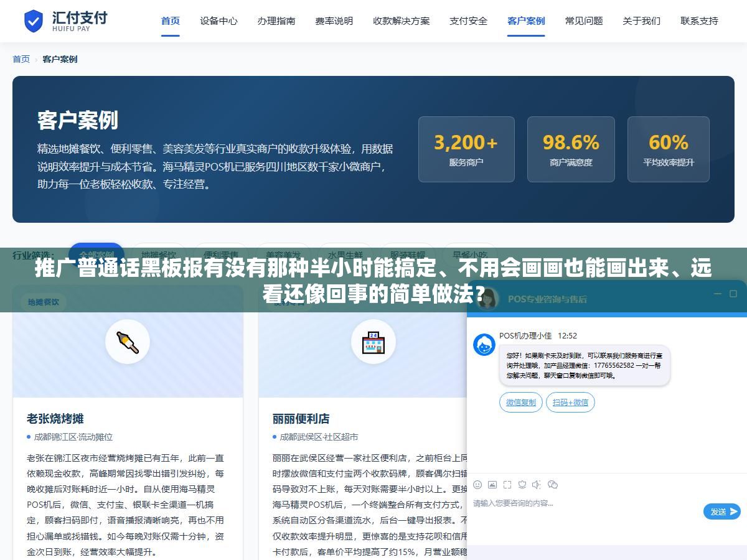Image resolution: width=747 pixels, height=560 pixels.
Task: Click the 3,200+ 服务商户 stat card
Action: tap(466, 149)
